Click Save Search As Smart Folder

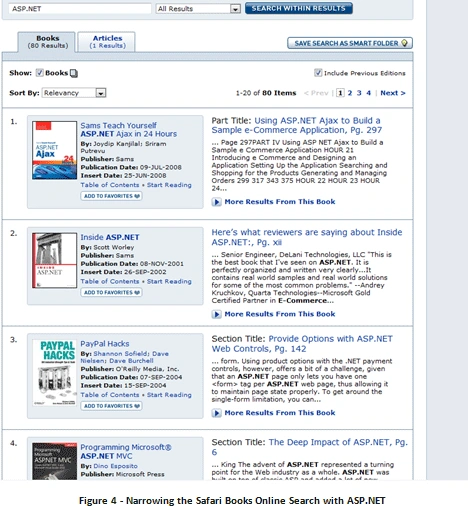[x=350, y=43]
